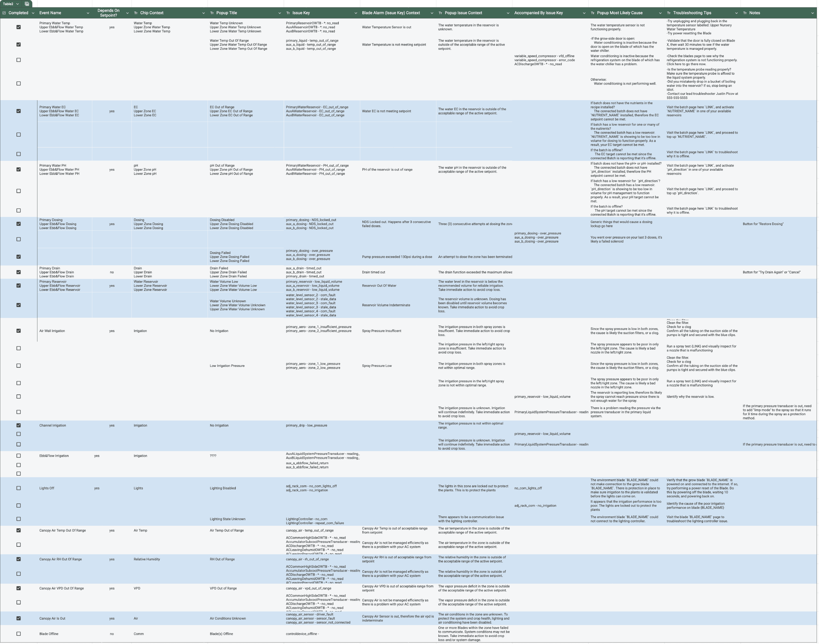Click text type icon in Issue Key header

288,13
